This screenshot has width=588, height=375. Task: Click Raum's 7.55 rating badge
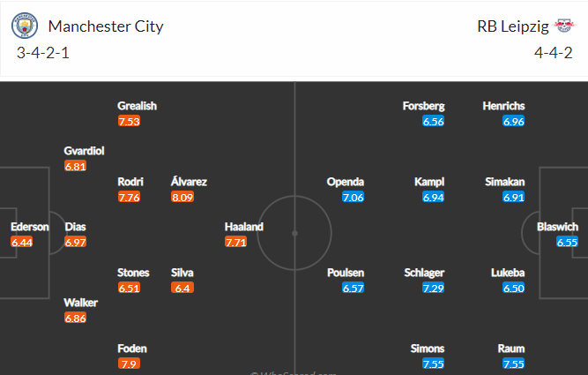coord(513,364)
